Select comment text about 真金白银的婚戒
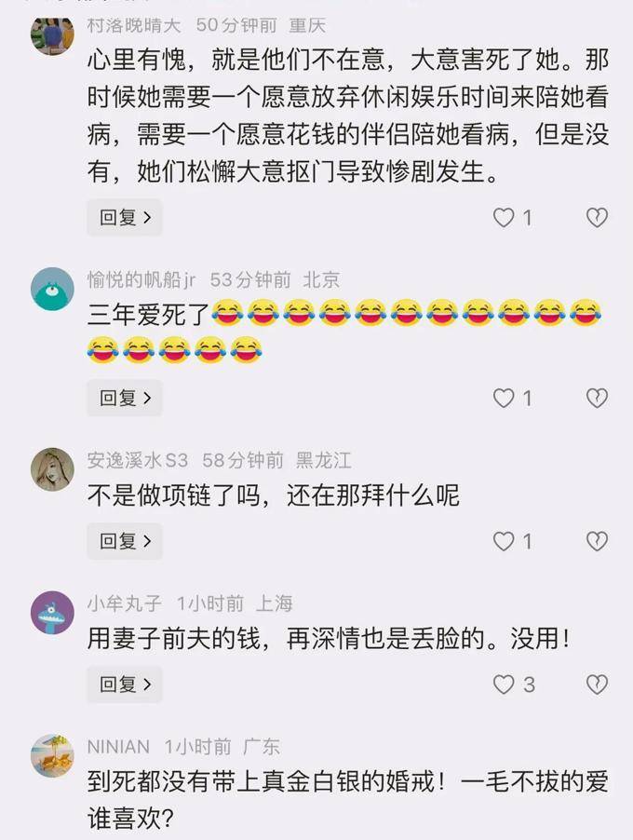The image size is (633, 840). tap(348, 800)
